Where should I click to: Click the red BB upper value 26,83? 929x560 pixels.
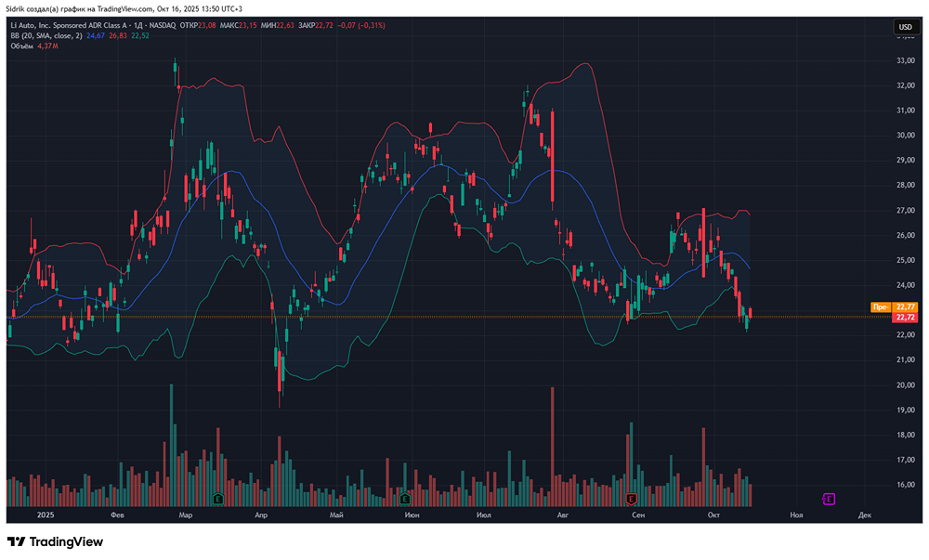coord(118,35)
